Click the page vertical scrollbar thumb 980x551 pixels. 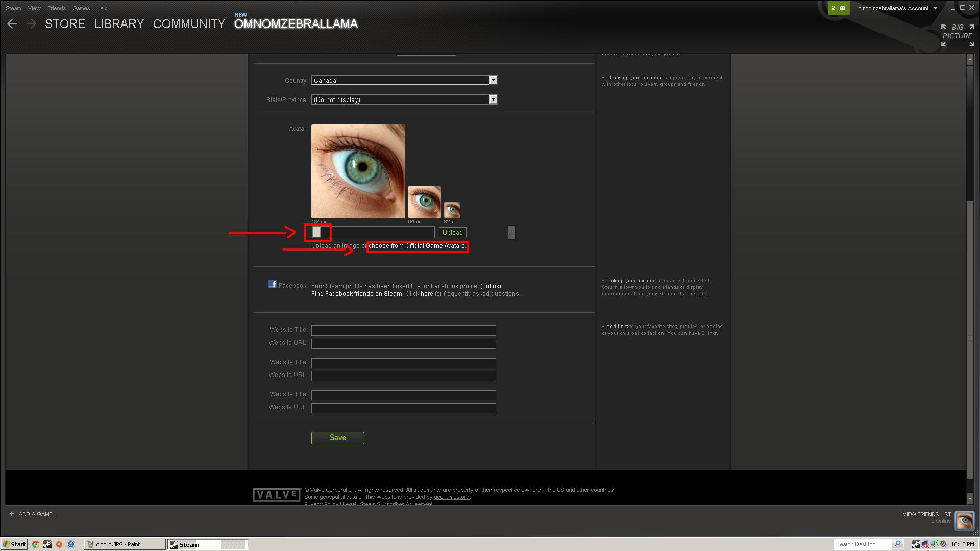coord(970,339)
